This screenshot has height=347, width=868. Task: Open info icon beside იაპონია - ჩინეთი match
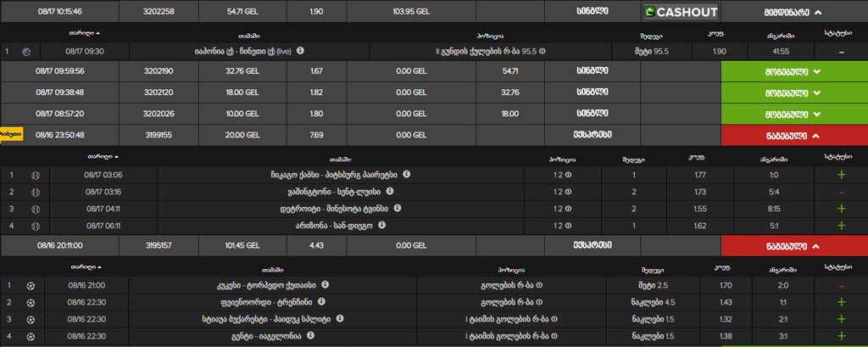tap(301, 51)
